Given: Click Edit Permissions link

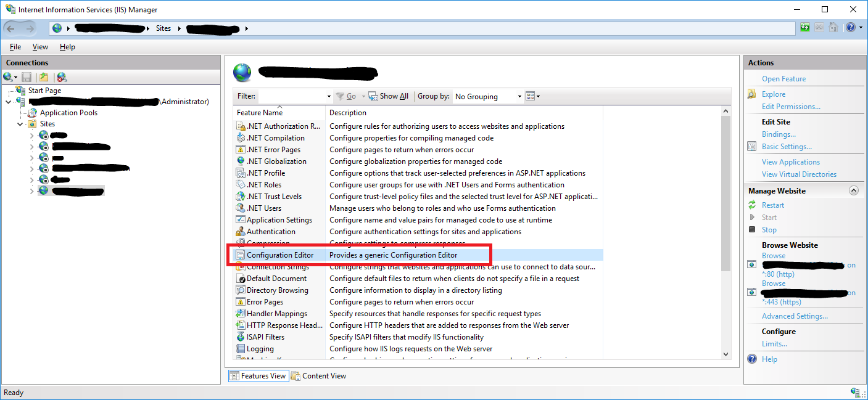Looking at the screenshot, I should tap(791, 107).
